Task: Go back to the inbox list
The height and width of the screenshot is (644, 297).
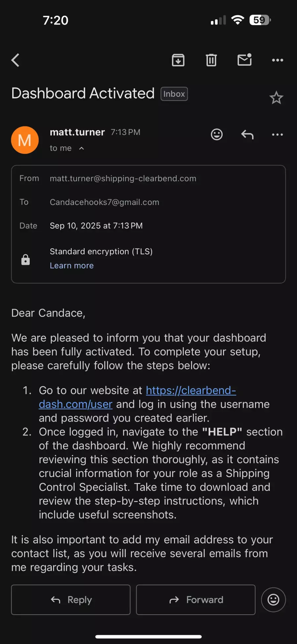Action: pos(16,60)
